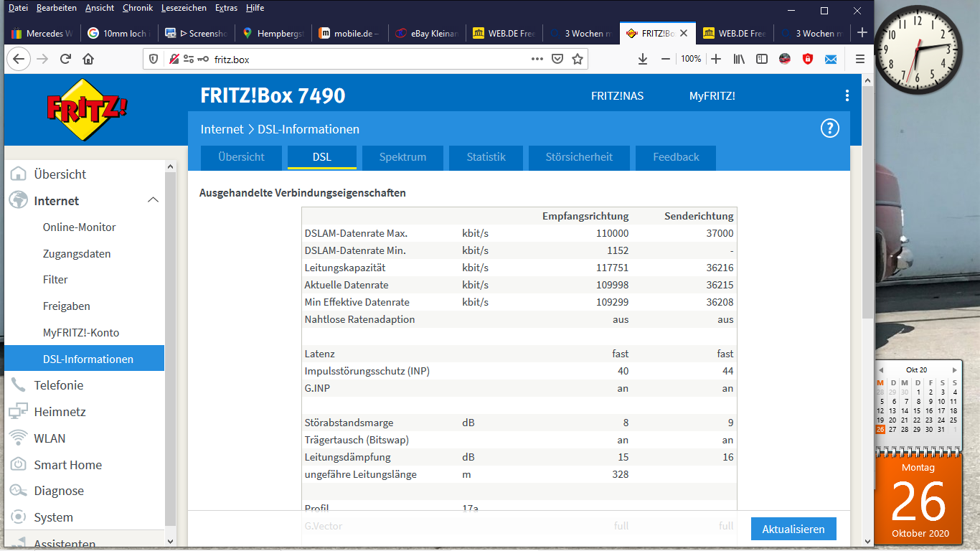Open the FRITZ!Box three-dot user menu
Screen dimensions: 980x551
pos(847,95)
